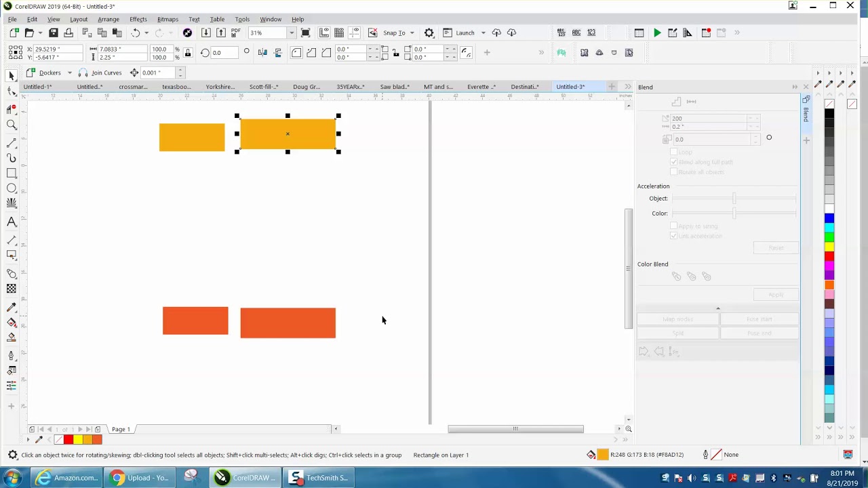Toggle Rotate all objects checkbox
Screen dimensions: 868x488
point(673,171)
